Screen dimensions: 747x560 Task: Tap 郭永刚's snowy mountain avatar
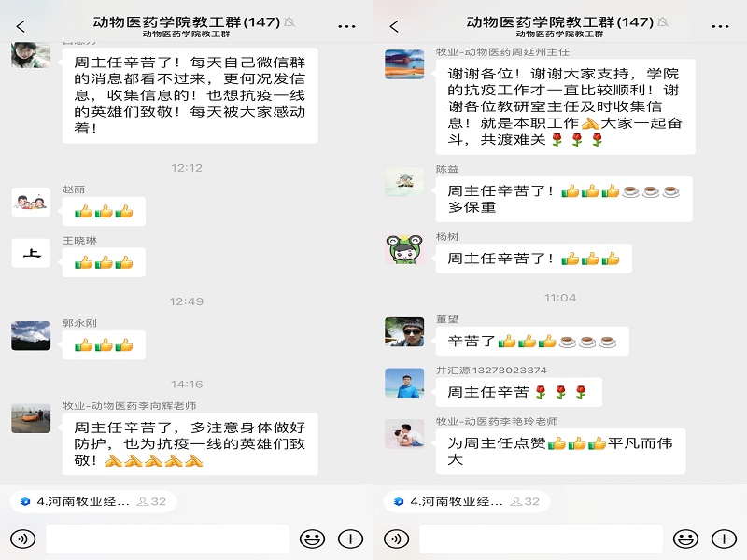[x=31, y=336]
